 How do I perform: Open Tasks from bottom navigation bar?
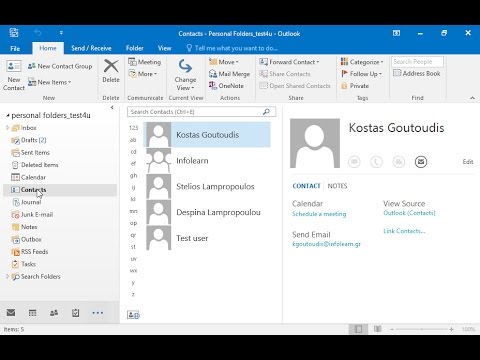pyautogui.click(x=76, y=313)
